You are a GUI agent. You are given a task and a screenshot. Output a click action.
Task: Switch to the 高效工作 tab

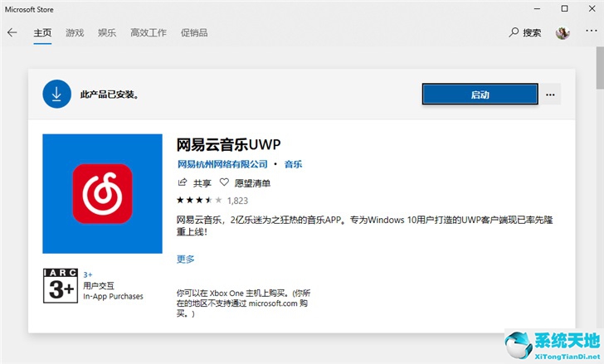149,32
